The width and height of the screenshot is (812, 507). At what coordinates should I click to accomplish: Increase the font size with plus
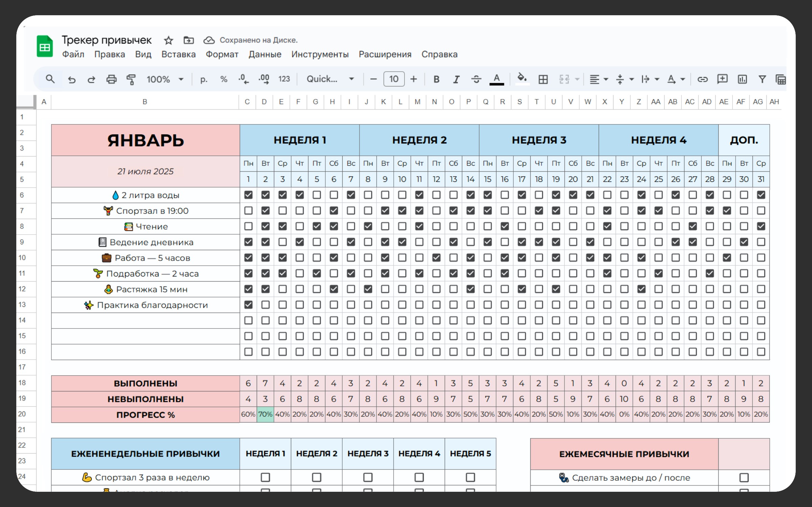[x=414, y=79]
